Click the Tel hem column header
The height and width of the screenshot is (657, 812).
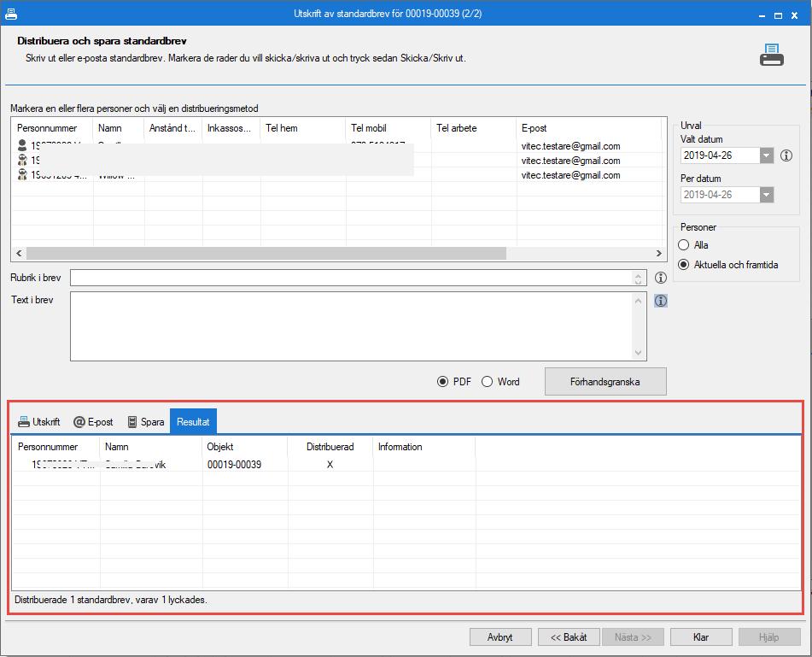282,128
